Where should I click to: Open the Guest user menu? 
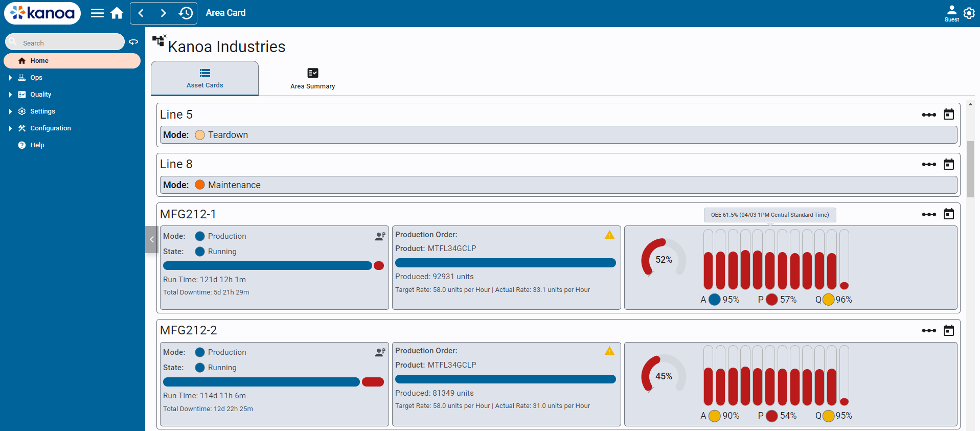pos(951,13)
